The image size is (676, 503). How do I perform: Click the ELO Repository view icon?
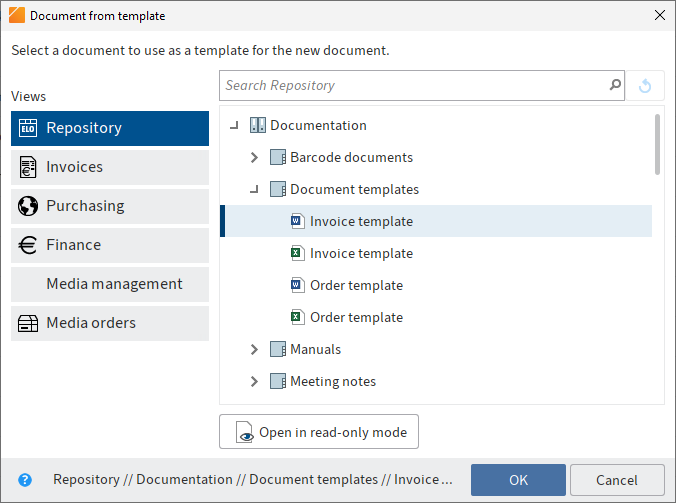point(28,128)
